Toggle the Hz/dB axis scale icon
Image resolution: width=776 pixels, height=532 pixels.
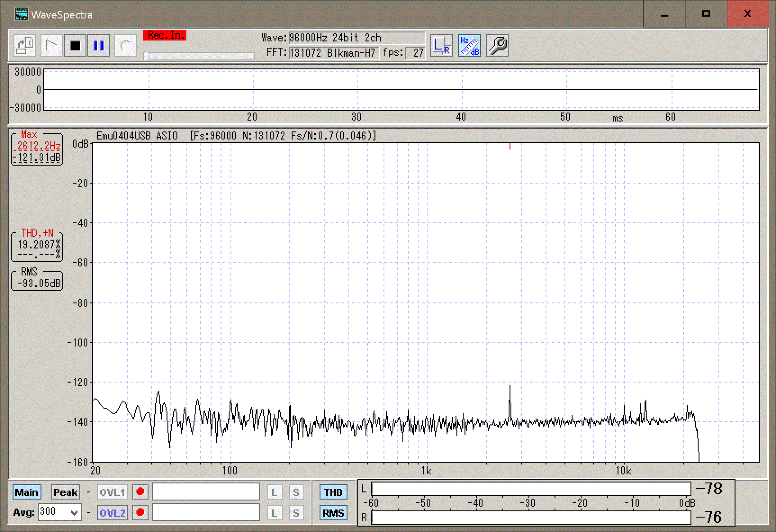(469, 45)
